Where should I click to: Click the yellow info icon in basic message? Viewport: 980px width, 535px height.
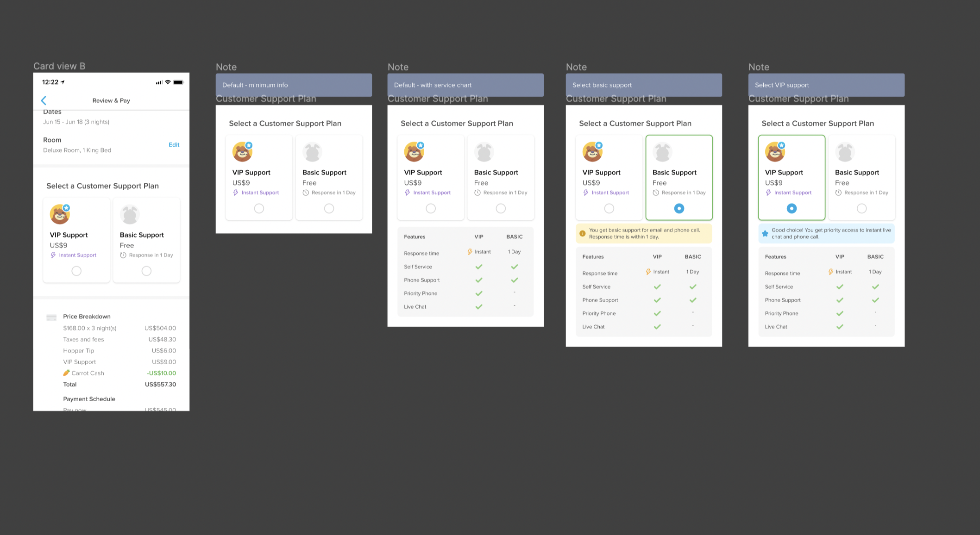pos(583,233)
